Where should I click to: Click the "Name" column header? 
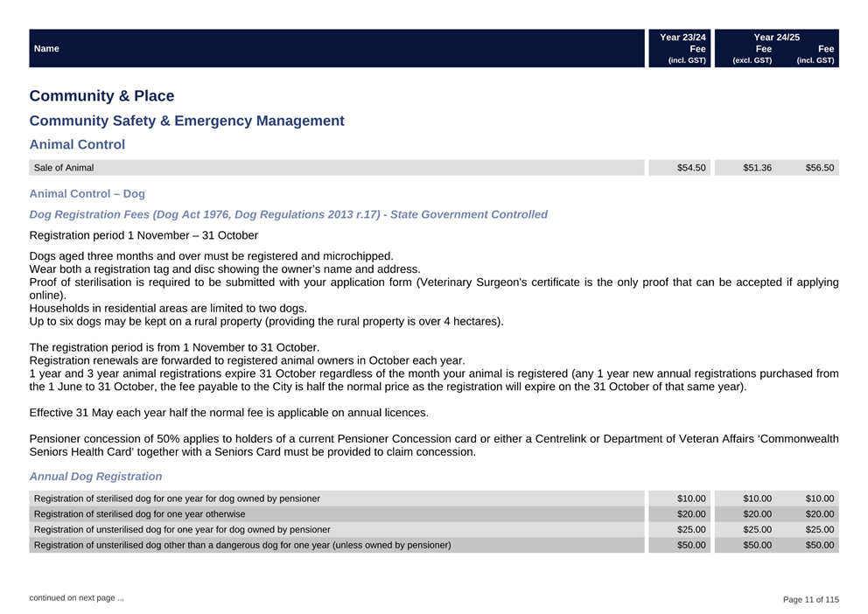(x=46, y=49)
